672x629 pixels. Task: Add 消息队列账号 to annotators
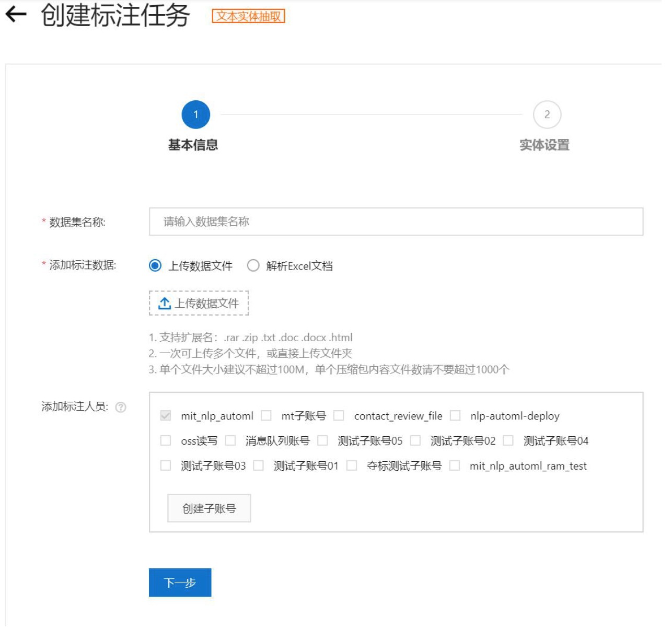pos(230,441)
